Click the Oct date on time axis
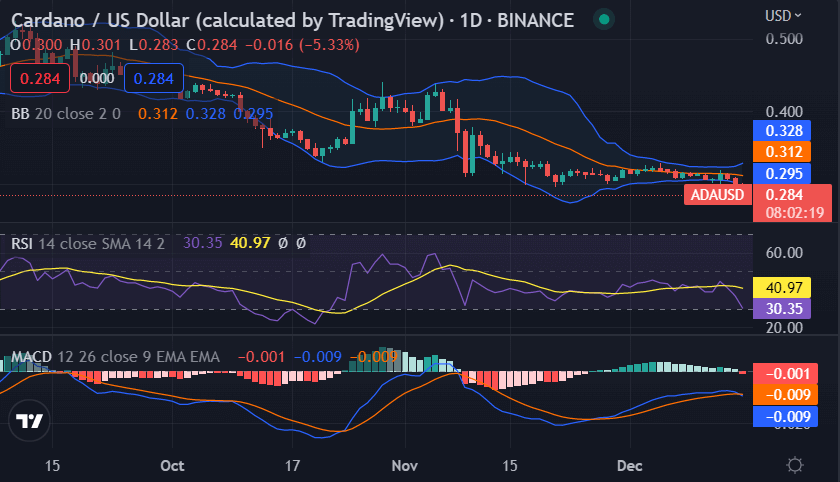The image size is (840, 482). click(x=172, y=465)
